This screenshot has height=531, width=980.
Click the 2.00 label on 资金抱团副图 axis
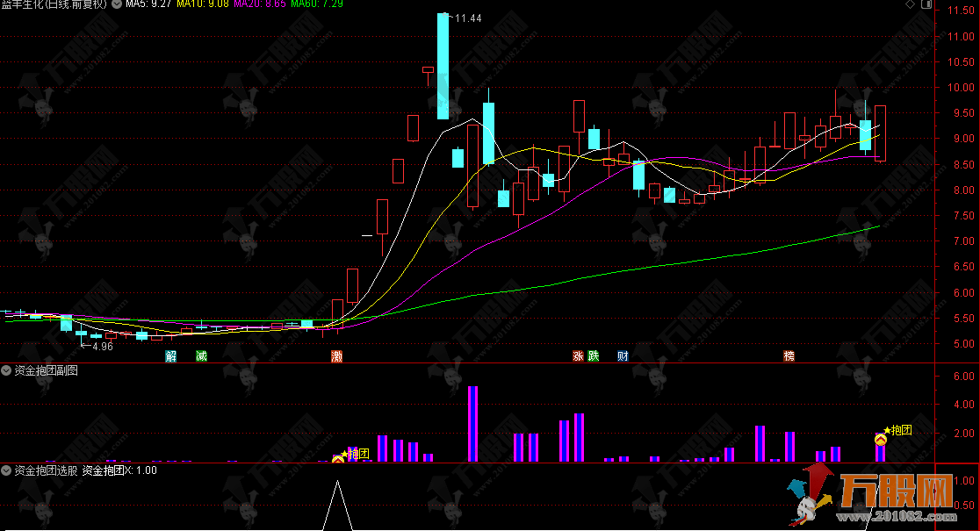click(963, 433)
